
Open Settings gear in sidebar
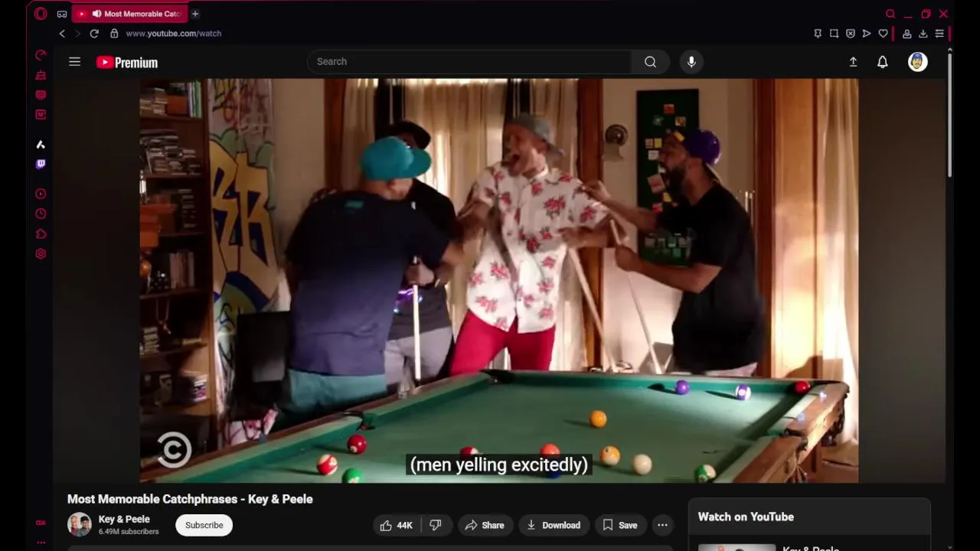pyautogui.click(x=41, y=254)
